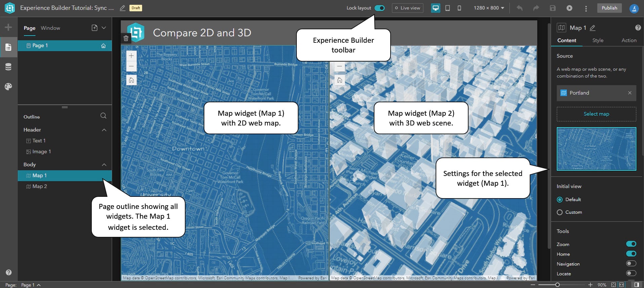Disable the Home tool toggle
The image size is (644, 288).
(x=631, y=254)
